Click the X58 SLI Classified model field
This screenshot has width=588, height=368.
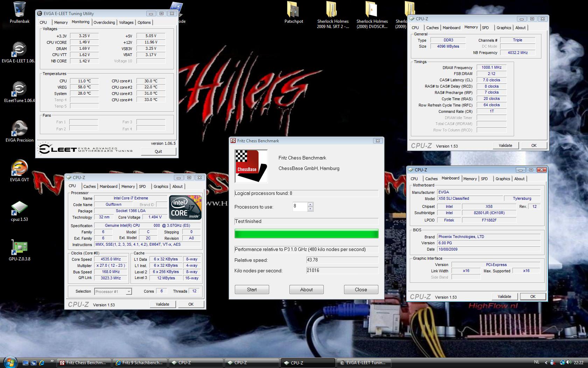click(x=470, y=198)
